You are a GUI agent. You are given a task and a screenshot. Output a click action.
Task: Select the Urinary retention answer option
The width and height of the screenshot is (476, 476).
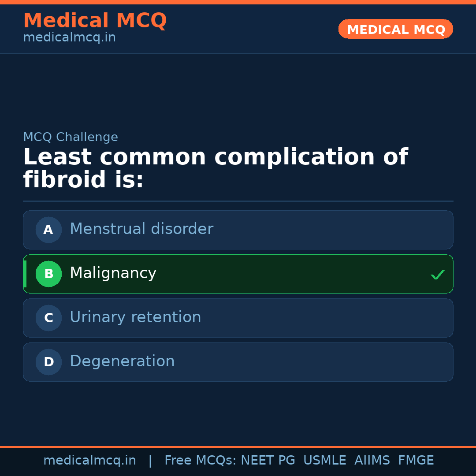click(x=238, y=318)
